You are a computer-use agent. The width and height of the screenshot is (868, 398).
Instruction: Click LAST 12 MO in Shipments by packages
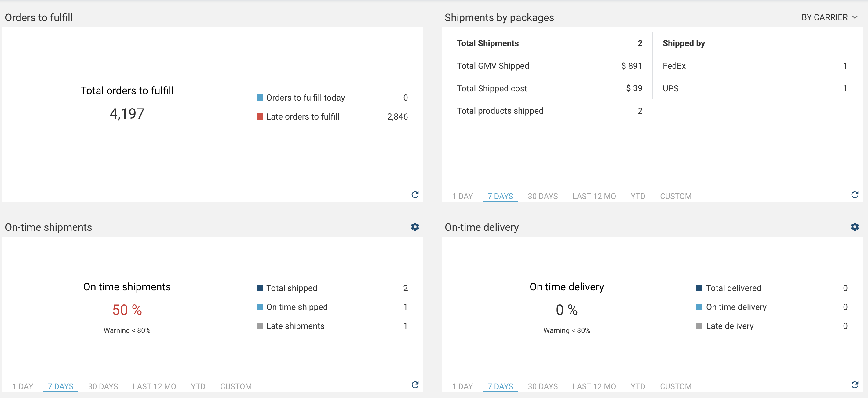point(594,196)
